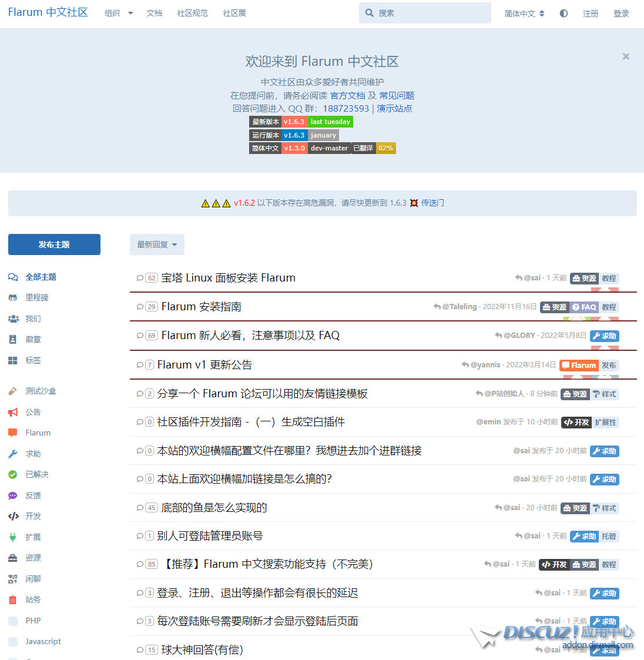Screen dimensions: 644x660
Task: Click 资源 tag on 宝塔 Linux row
Action: 584,278
